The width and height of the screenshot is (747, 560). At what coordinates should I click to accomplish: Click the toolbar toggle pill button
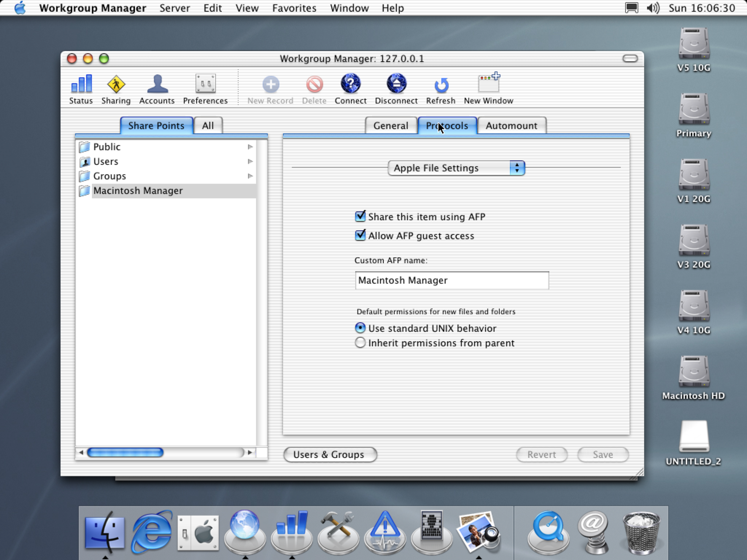coord(630,59)
